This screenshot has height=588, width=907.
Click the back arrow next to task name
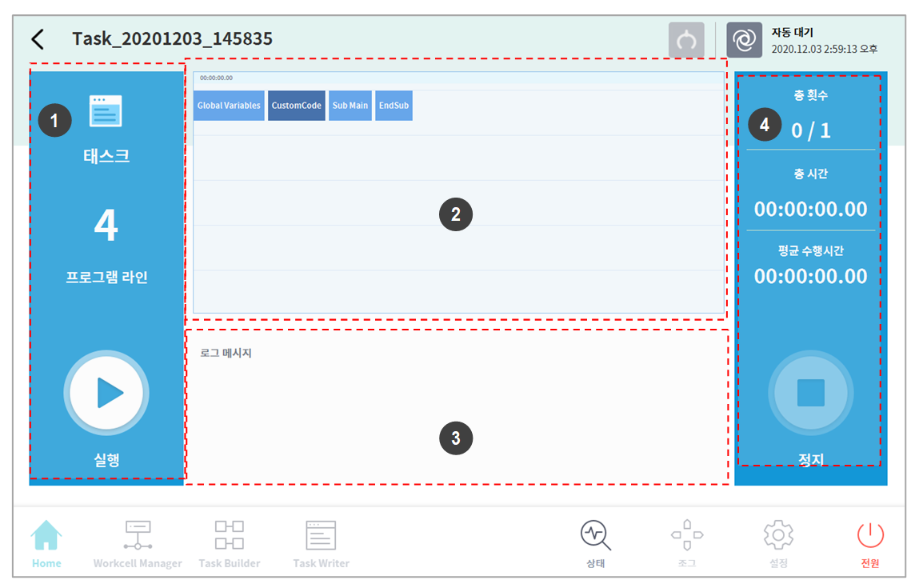click(x=38, y=39)
